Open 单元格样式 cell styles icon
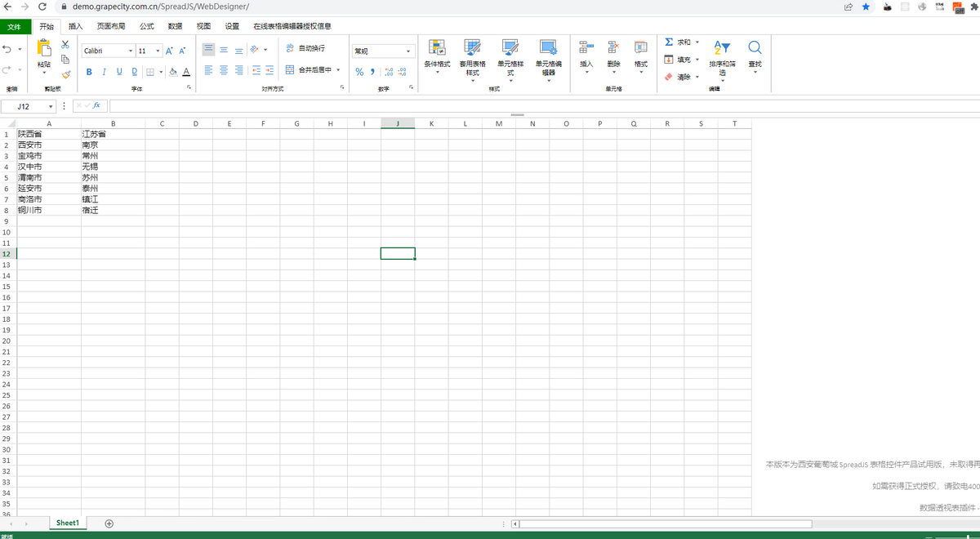980x539 pixels. [510, 47]
